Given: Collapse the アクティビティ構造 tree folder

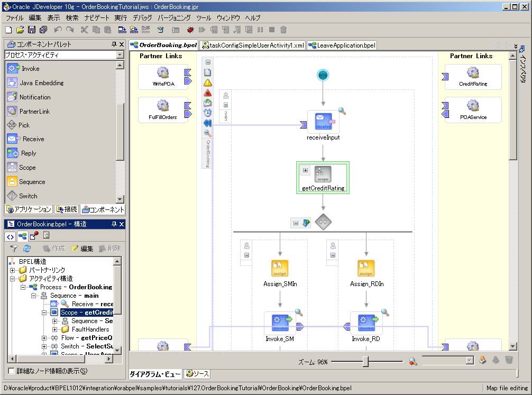Looking at the screenshot, I should pyautogui.click(x=12, y=279).
